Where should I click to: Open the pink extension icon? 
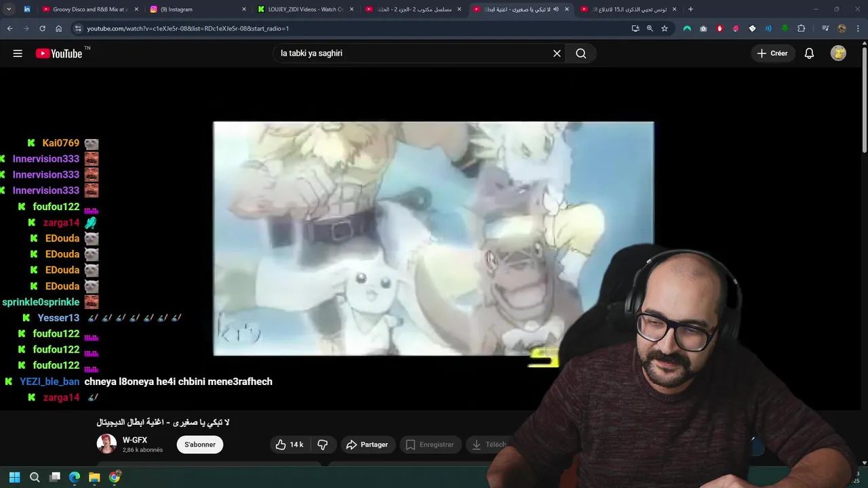pos(736,28)
